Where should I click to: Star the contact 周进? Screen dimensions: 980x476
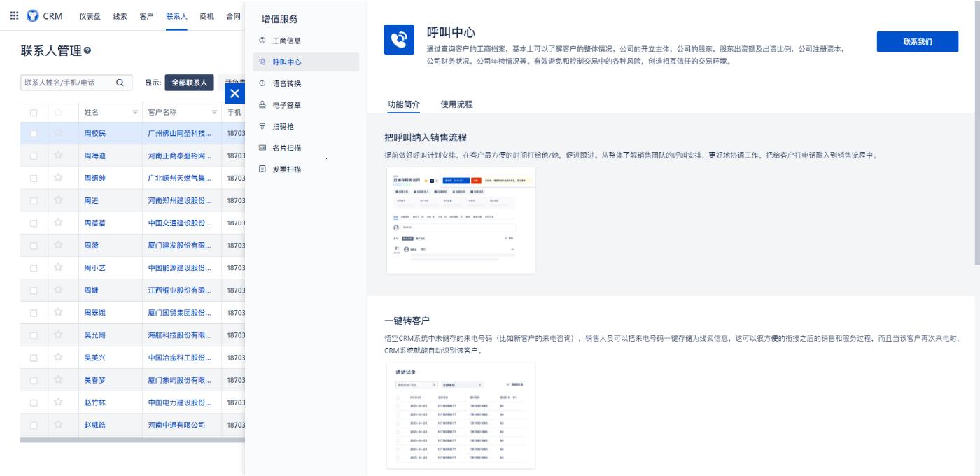59,200
